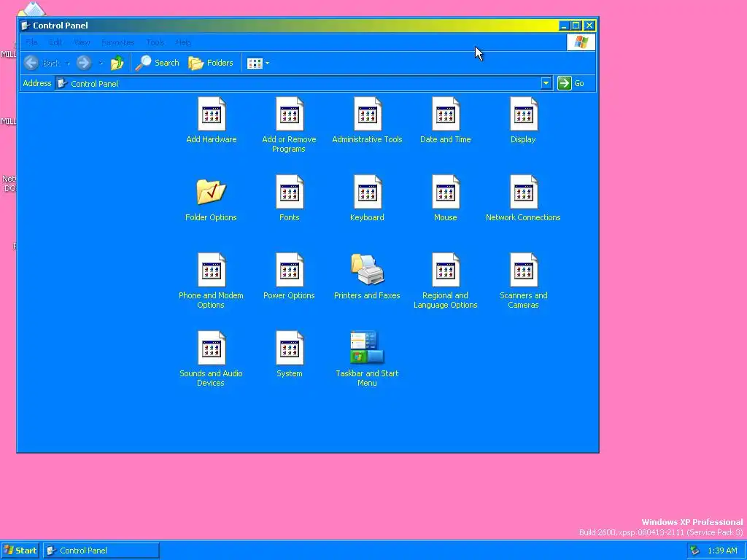Viewport: 747px width, 560px height.
Task: Open the Fonts folder
Action: pyautogui.click(x=289, y=198)
